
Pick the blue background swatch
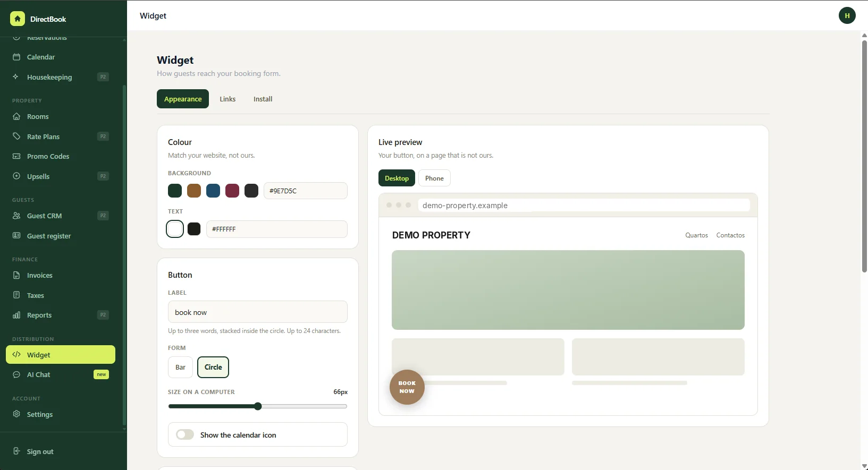[x=213, y=191]
